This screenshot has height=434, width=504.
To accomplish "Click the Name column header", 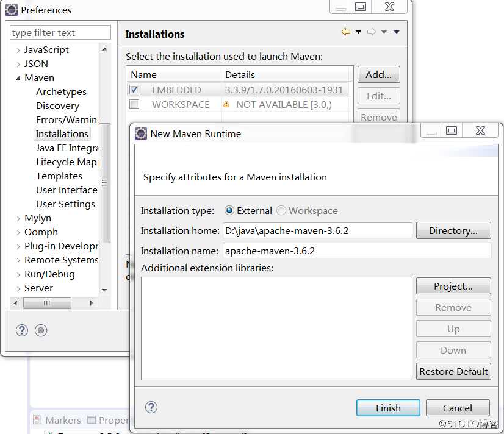I will coord(173,75).
